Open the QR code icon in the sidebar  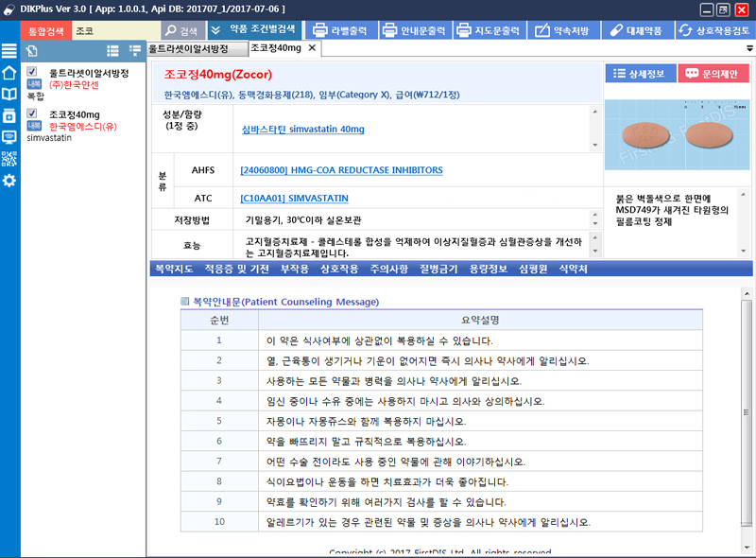9,158
